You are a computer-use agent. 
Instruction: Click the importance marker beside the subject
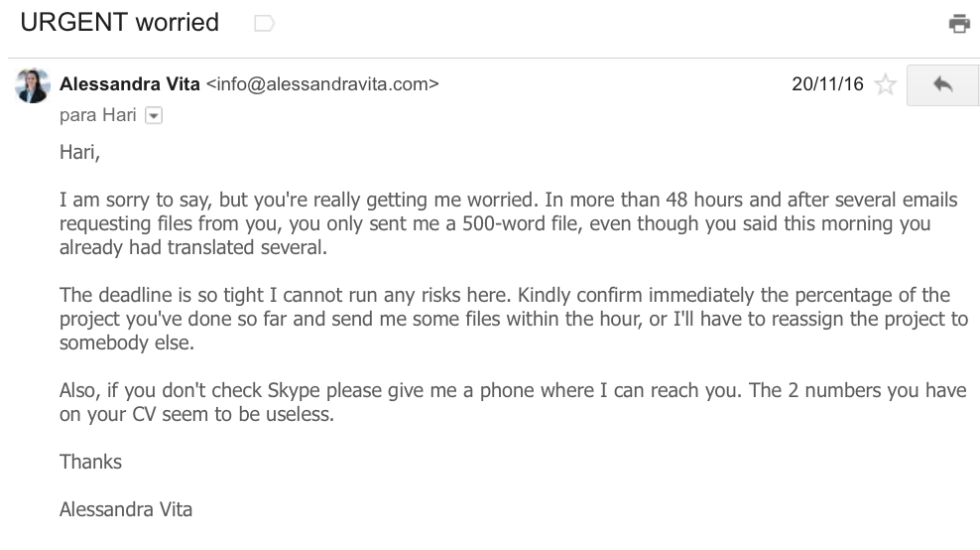[x=265, y=24]
